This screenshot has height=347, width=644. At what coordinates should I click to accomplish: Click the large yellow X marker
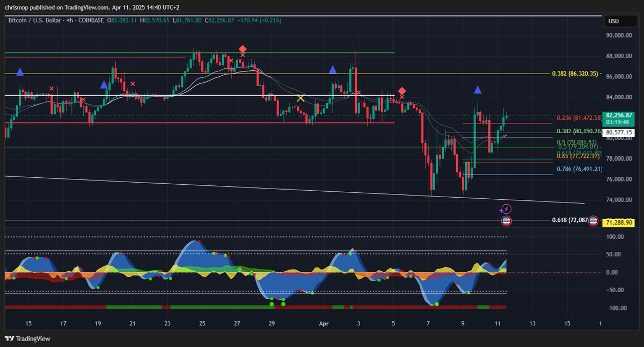click(x=301, y=98)
